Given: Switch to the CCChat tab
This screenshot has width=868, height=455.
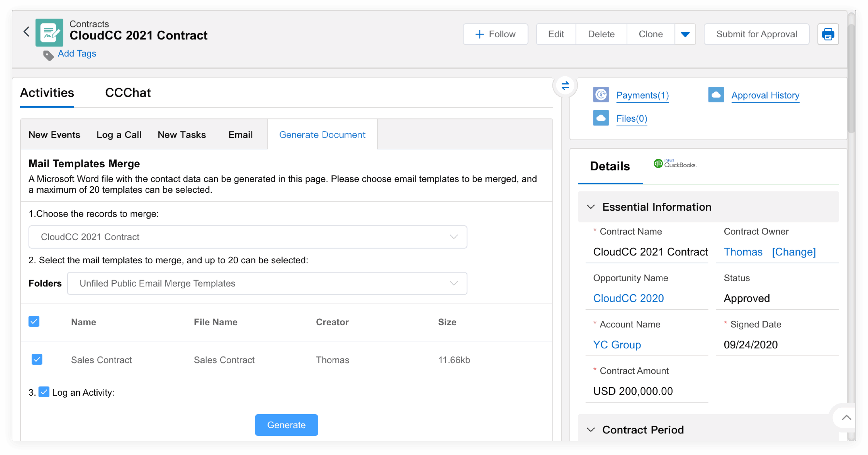Looking at the screenshot, I should (128, 93).
